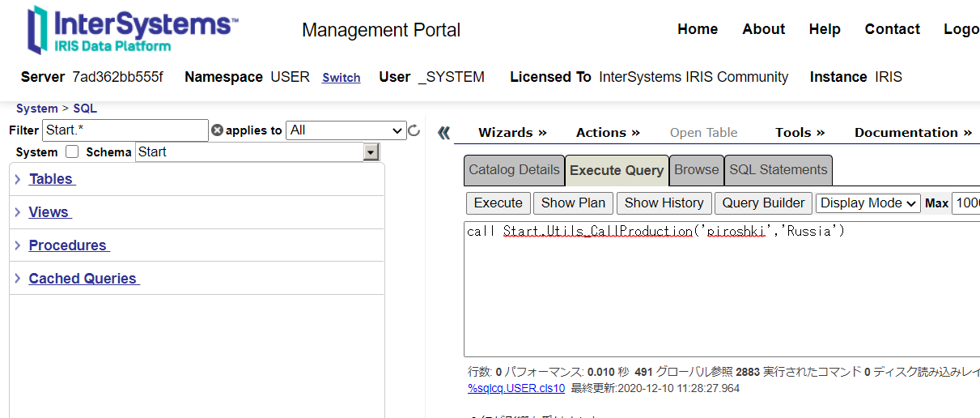
Task: Click the Show History button
Action: point(664,203)
